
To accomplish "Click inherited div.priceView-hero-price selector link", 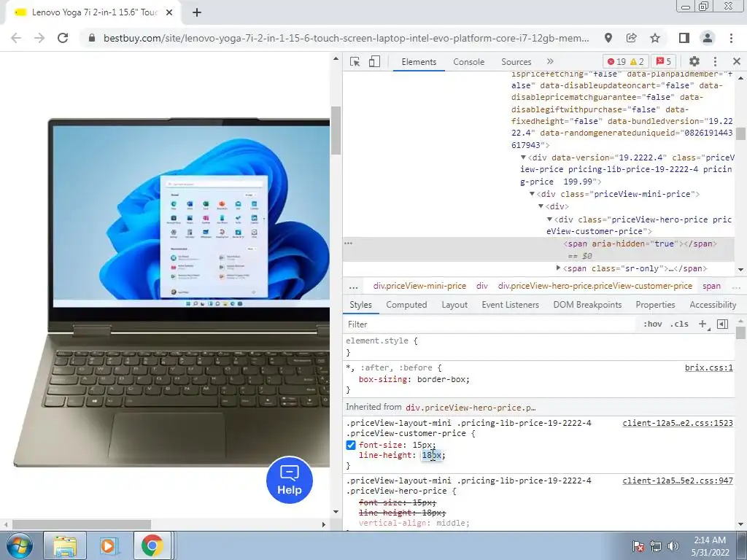I will click(471, 408).
